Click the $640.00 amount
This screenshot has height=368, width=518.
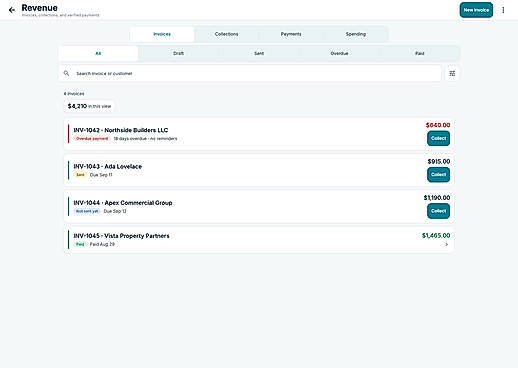coord(438,125)
